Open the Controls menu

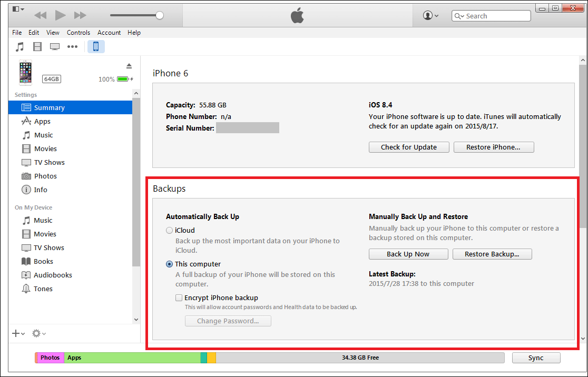click(79, 33)
